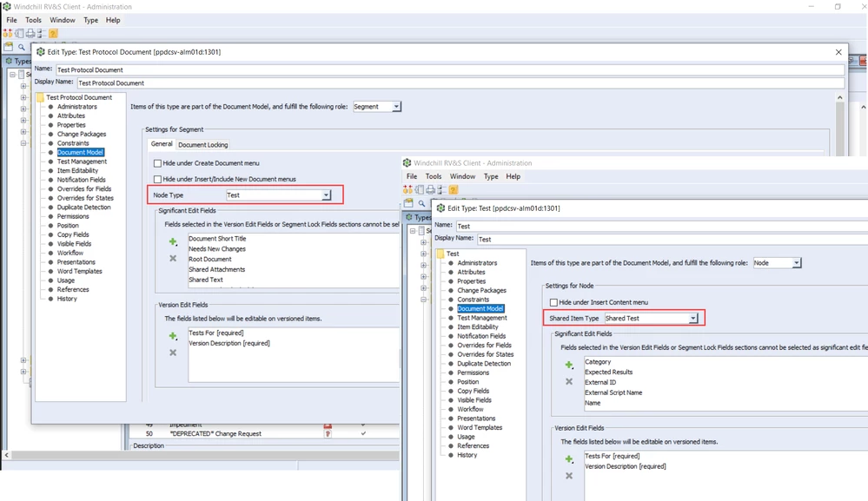Click the red flag icon in the DEPRECATED Change Request row
Viewport: 868px width, 501px height.
[x=328, y=433]
